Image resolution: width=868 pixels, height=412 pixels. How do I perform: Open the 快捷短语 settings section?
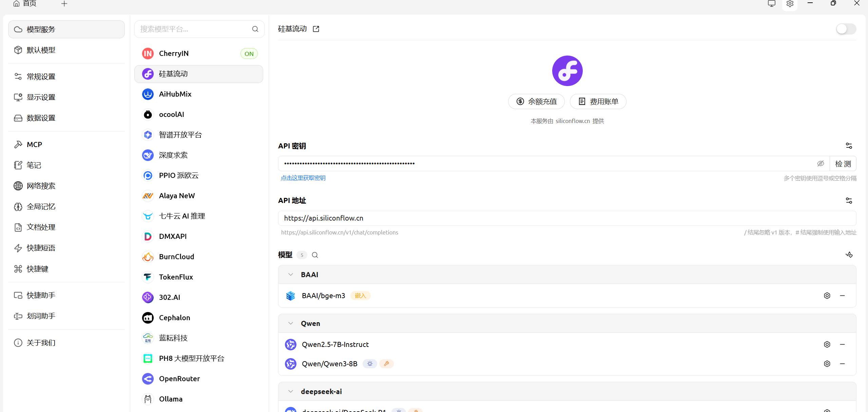point(66,248)
